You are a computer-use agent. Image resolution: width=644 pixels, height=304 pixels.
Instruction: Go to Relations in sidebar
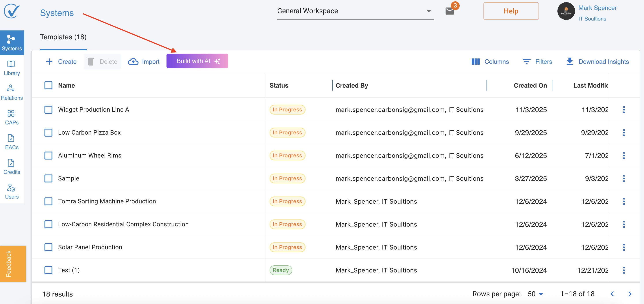[x=11, y=92]
